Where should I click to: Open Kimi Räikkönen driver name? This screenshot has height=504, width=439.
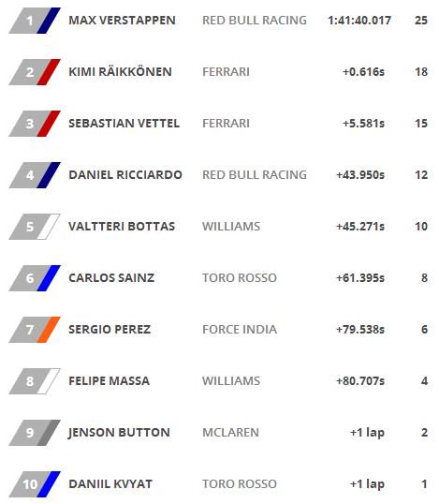click(x=120, y=72)
